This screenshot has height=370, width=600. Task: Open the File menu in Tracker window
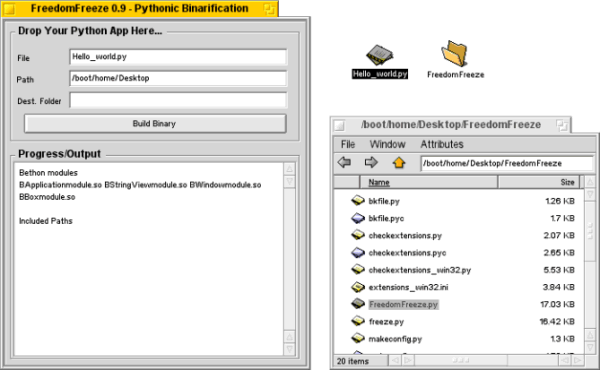pyautogui.click(x=348, y=144)
